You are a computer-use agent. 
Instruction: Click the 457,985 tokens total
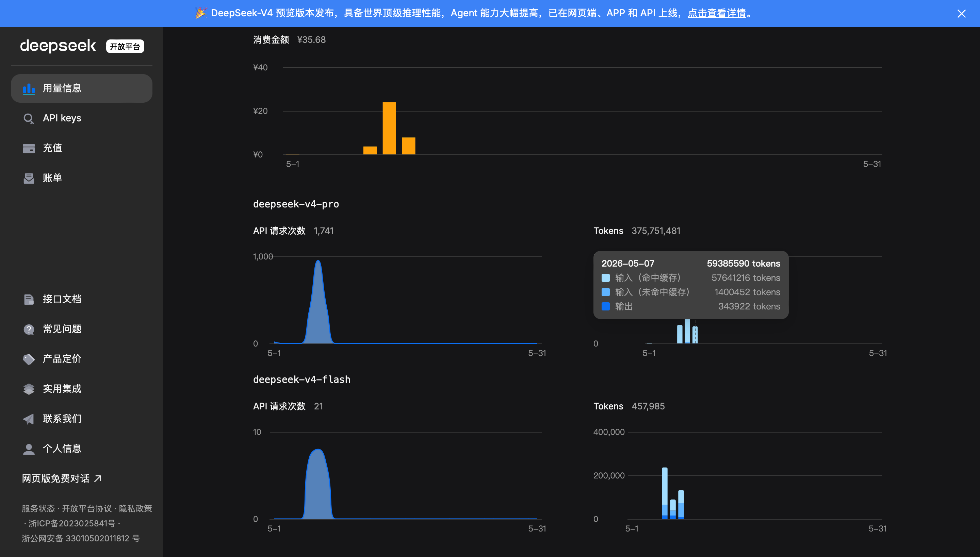(648, 406)
